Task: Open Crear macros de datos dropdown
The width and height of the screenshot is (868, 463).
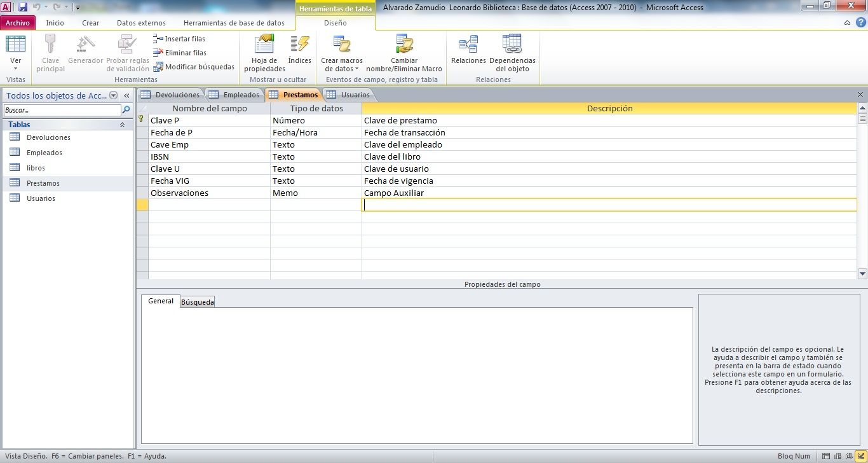Action: point(342,53)
